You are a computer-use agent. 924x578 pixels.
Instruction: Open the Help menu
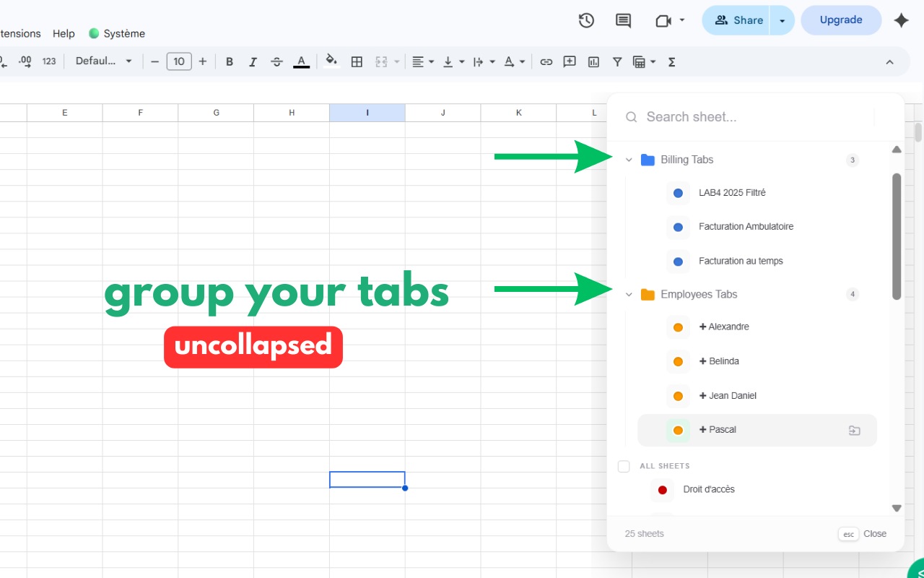pos(64,33)
